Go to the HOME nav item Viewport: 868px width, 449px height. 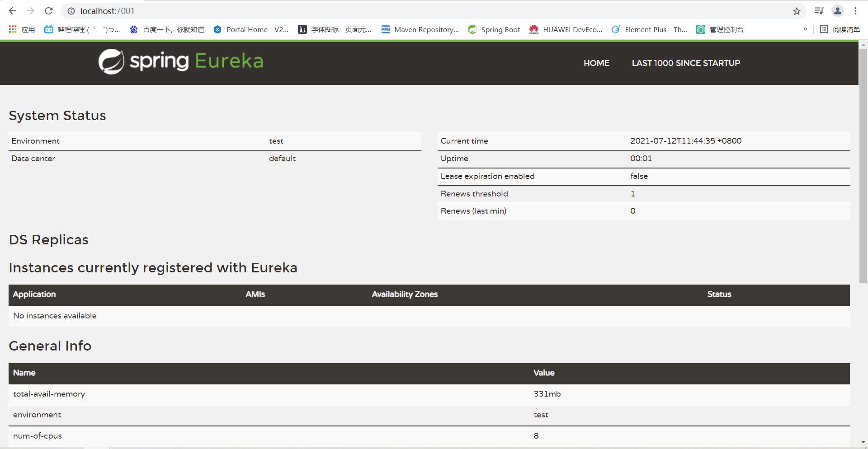click(x=596, y=63)
